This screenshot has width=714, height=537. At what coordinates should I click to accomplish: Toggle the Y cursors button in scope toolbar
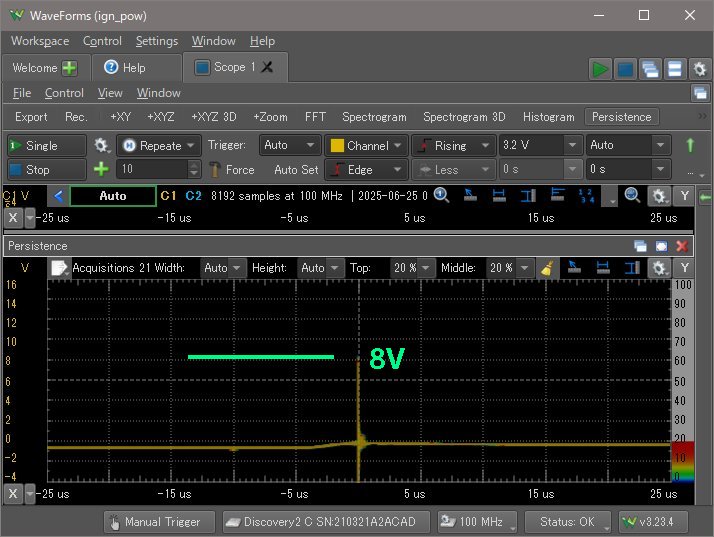pyautogui.click(x=683, y=196)
